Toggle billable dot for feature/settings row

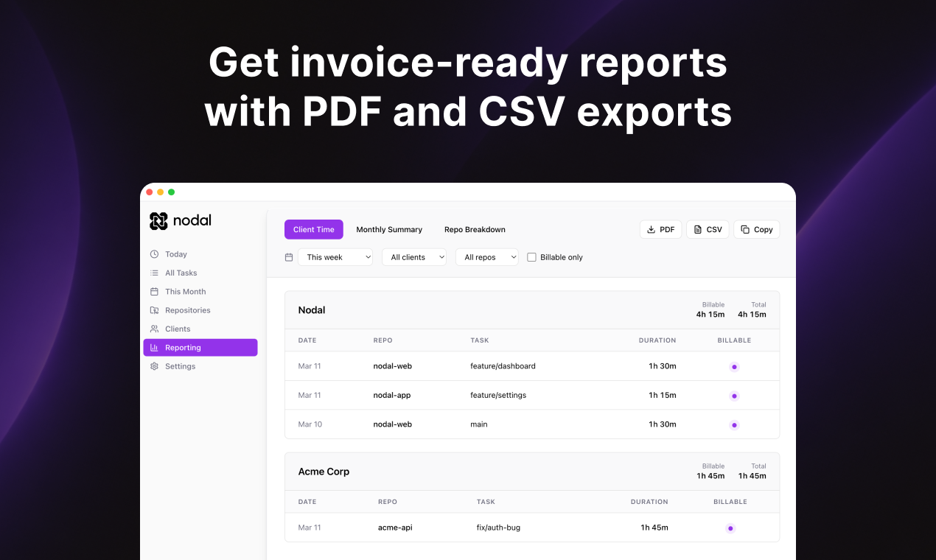pos(734,396)
